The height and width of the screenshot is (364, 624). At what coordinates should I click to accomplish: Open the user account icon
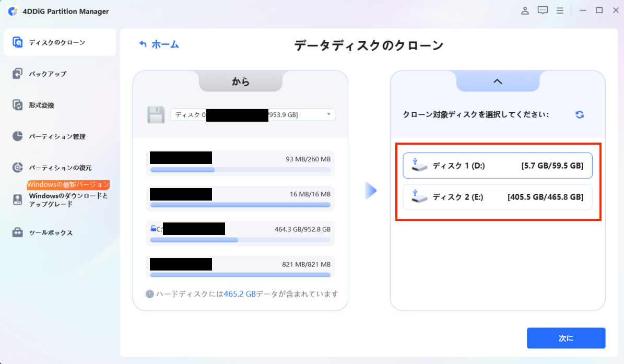click(525, 10)
